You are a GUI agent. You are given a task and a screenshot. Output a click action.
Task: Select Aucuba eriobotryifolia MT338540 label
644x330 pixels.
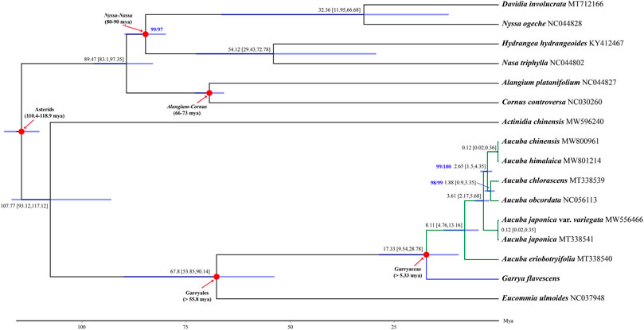coord(557,259)
